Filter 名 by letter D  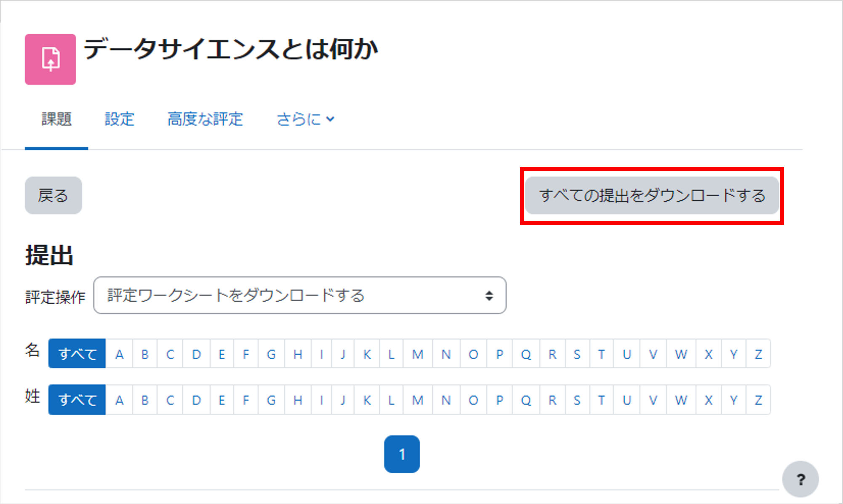point(196,353)
